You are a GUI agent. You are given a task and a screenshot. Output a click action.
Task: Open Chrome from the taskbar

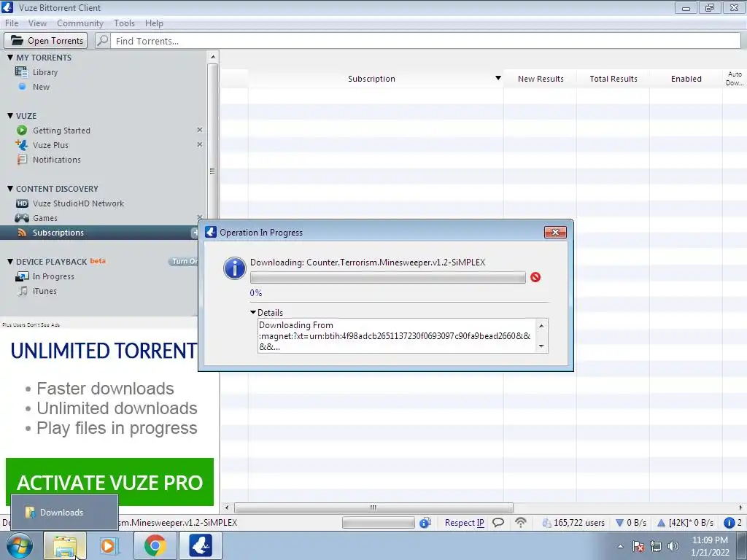tap(155, 545)
